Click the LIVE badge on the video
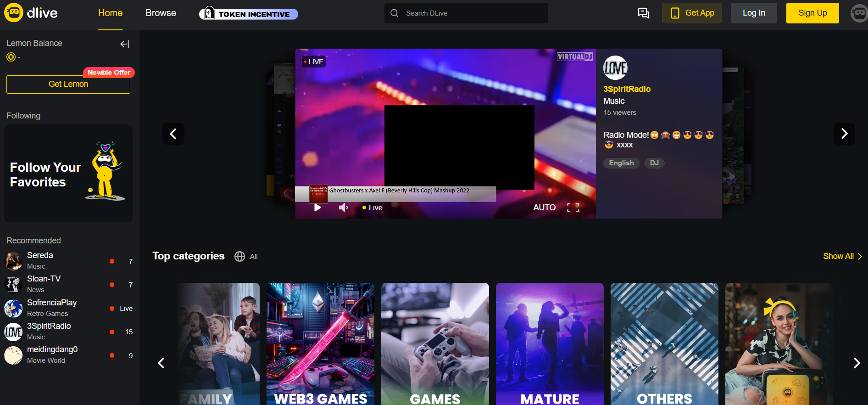Screen dimensions: 868x405 pyautogui.click(x=313, y=62)
